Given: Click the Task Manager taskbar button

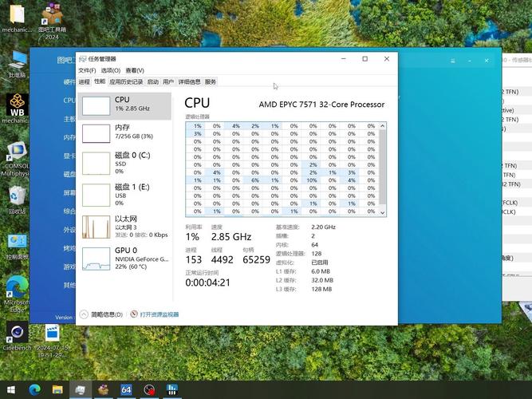Looking at the screenshot, I should [81, 389].
